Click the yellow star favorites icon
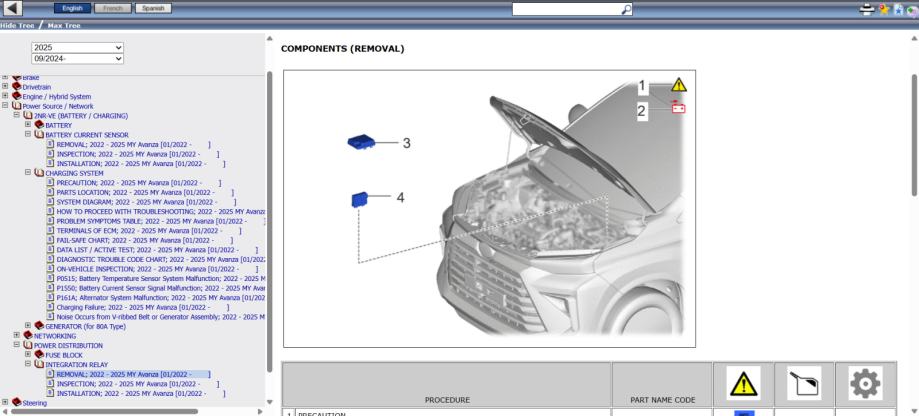The width and height of the screenshot is (919, 416). point(884,9)
